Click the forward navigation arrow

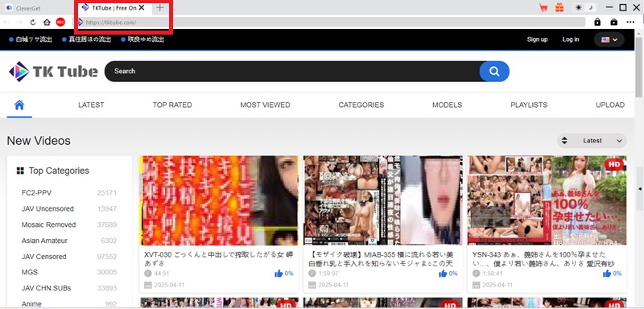[19, 23]
